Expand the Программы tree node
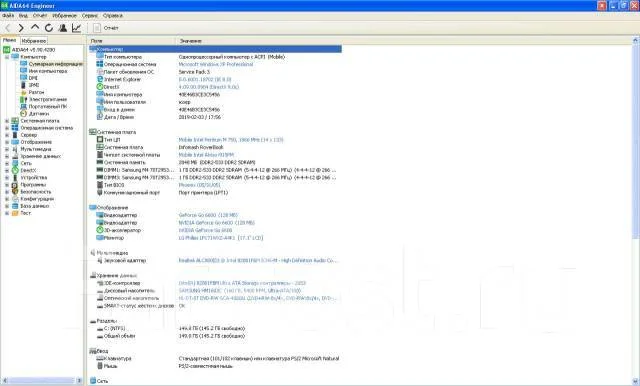Viewport: 640px width, 386px height. point(7,185)
